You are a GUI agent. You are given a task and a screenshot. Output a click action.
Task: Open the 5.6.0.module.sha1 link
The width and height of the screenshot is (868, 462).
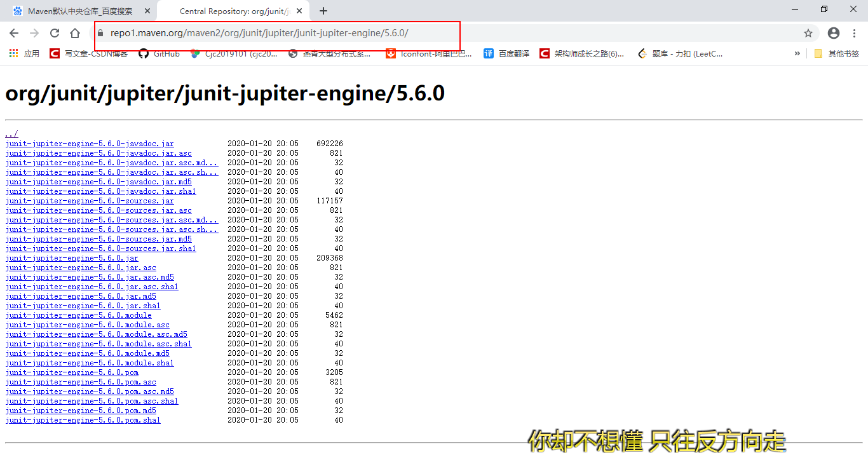[90, 363]
